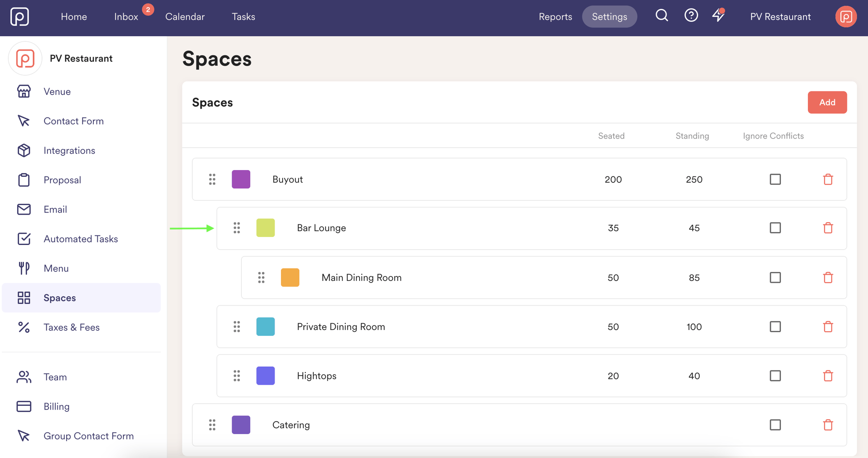The image size is (868, 458).
Task: Check Ignore Conflicts for Catering
Action: pyautogui.click(x=775, y=425)
